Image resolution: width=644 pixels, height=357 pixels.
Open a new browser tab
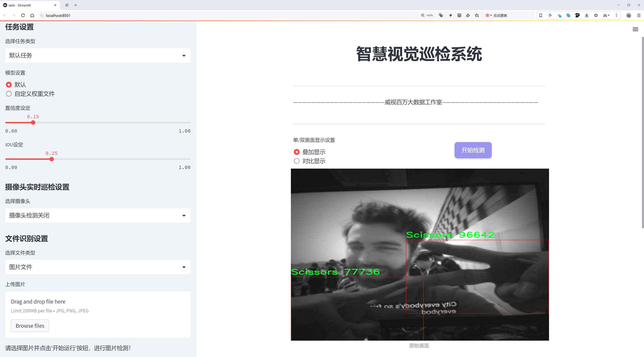(x=76, y=5)
